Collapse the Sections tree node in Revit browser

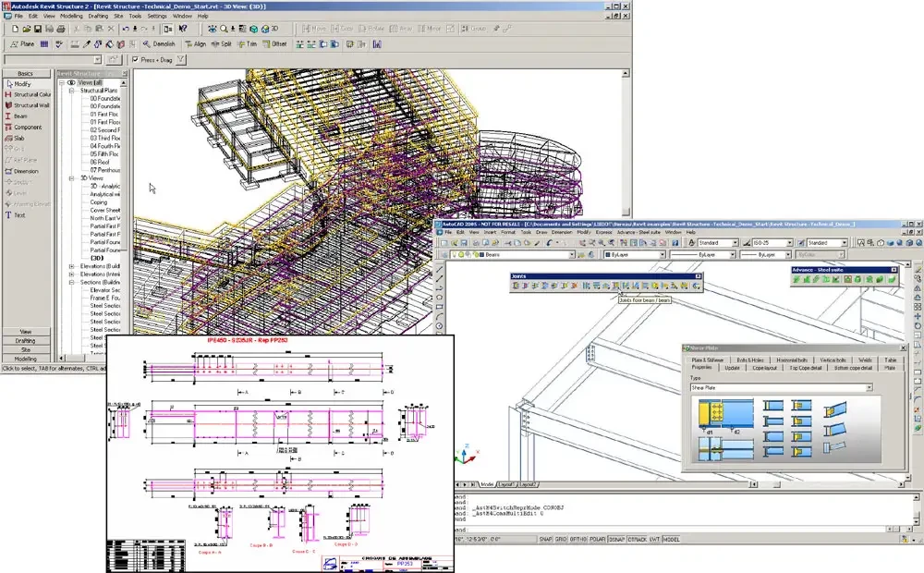click(x=72, y=283)
